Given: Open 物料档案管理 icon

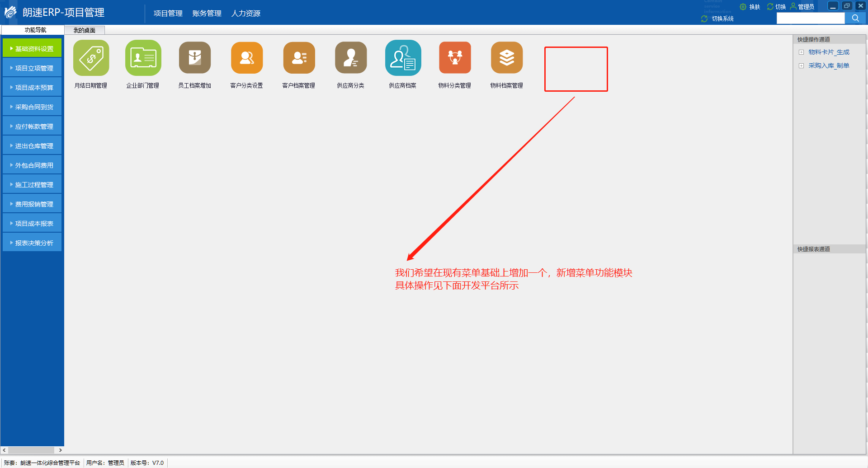Looking at the screenshot, I should pyautogui.click(x=507, y=58).
